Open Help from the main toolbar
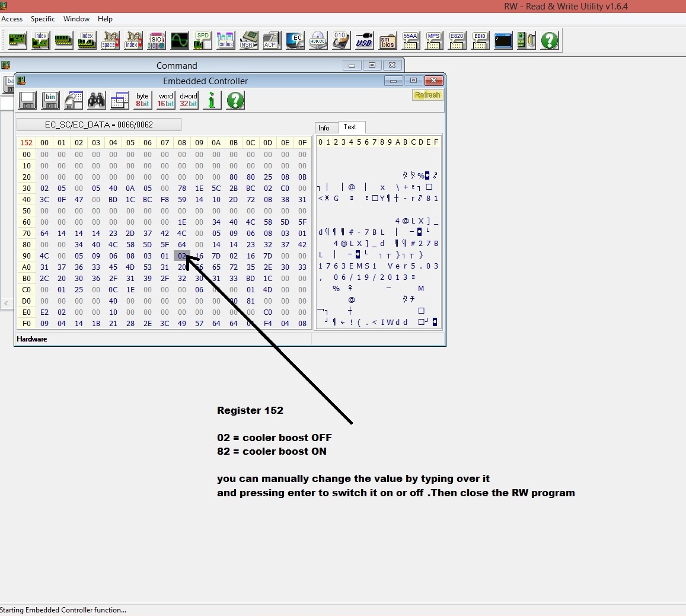686x616 pixels. pos(550,40)
